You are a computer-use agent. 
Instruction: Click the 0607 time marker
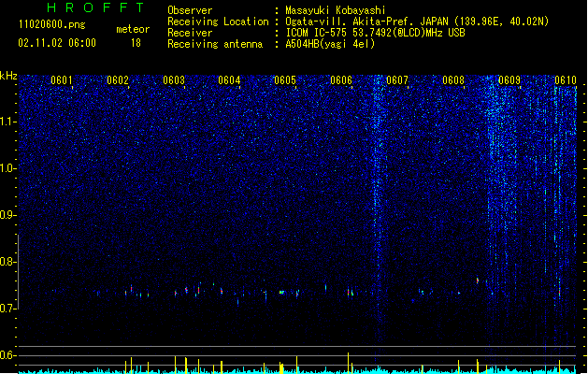tap(397, 80)
